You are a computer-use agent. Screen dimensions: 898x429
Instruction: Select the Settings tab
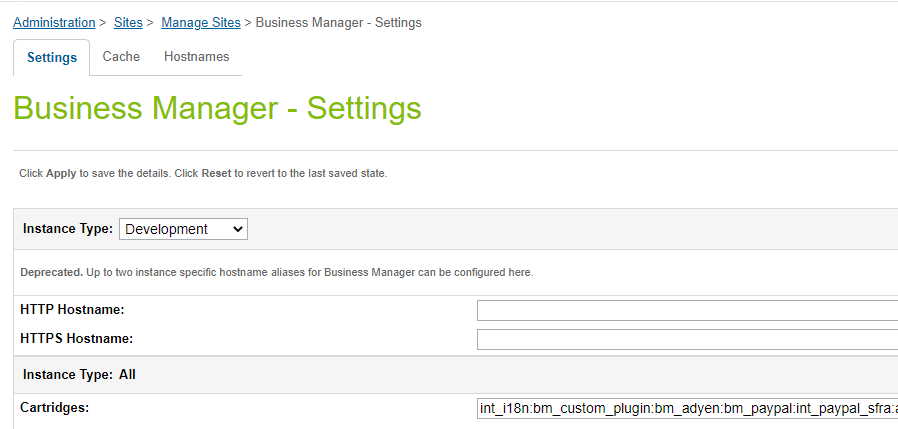(52, 57)
